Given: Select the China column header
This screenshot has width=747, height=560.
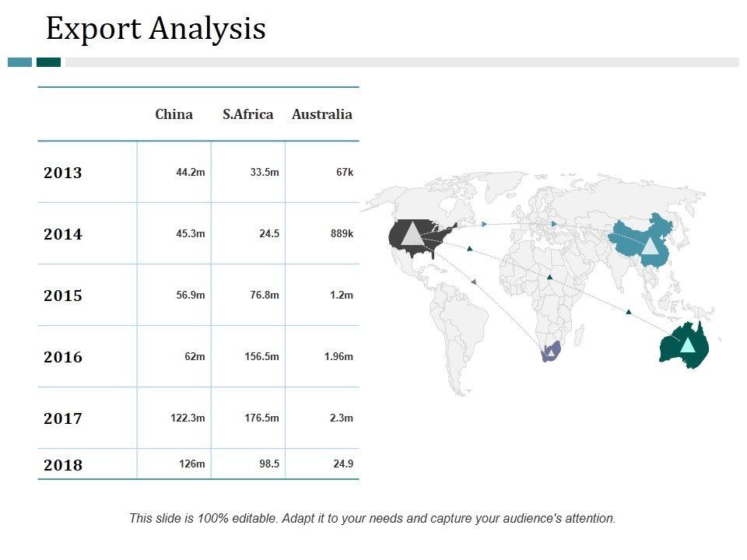Looking at the screenshot, I should (174, 114).
